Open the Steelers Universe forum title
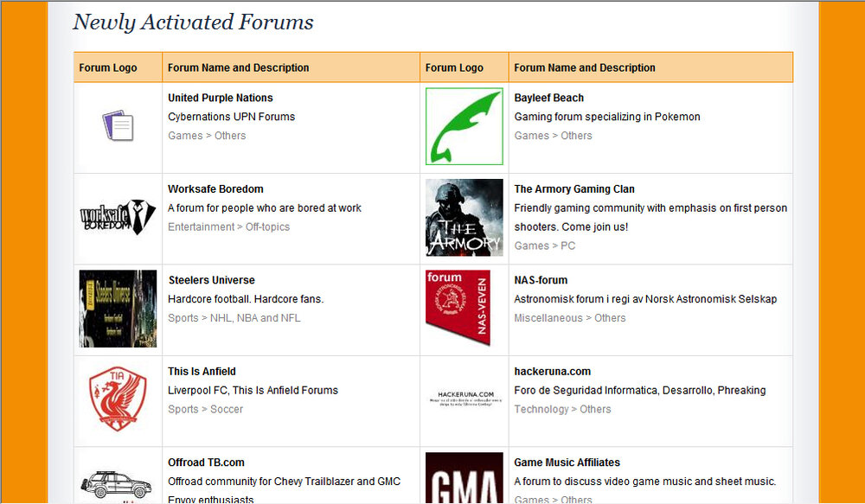Viewport: 865px width, 504px height. (x=211, y=280)
